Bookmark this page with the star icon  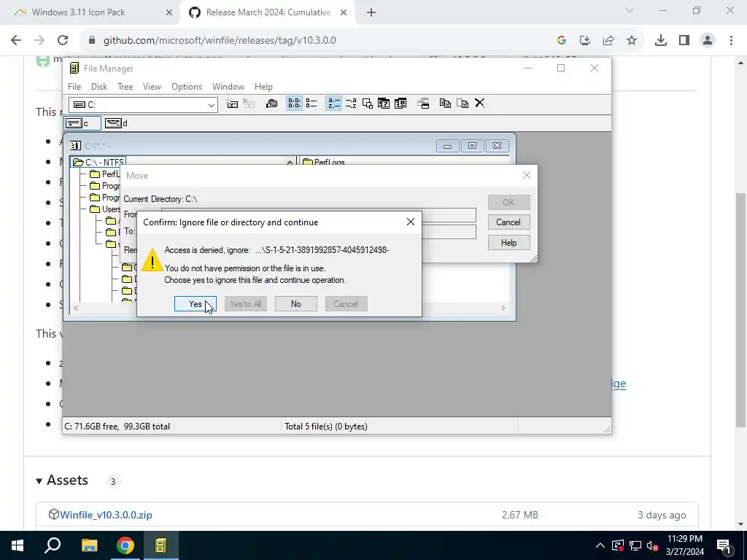point(632,41)
